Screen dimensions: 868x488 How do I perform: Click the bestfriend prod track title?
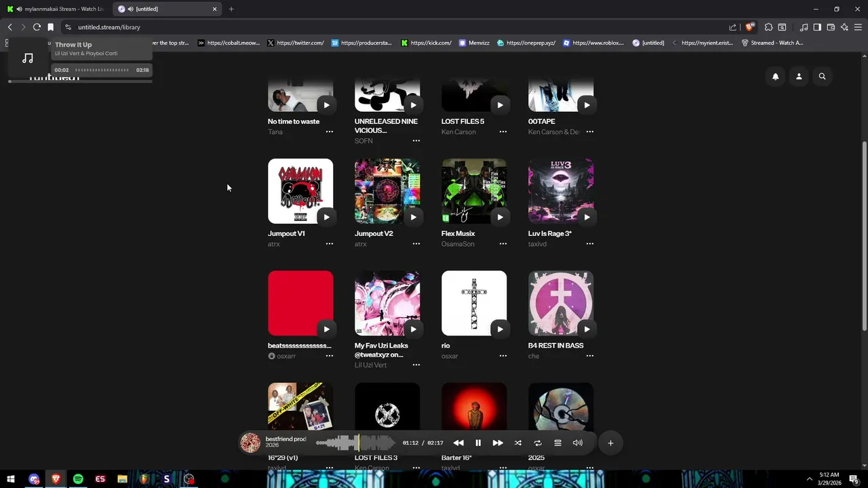click(285, 439)
